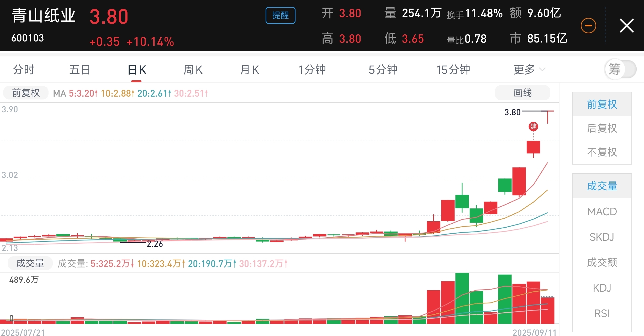Click the orange minus remove-from-watchlist icon

click(588, 26)
